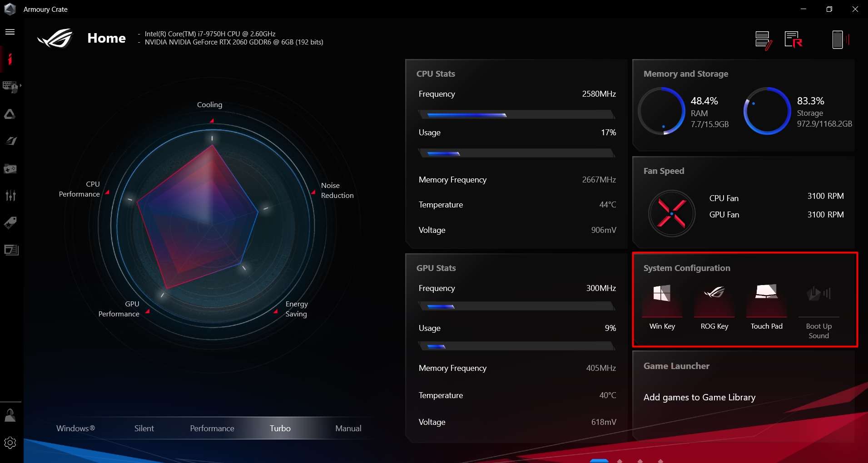This screenshot has height=463, width=868.
Task: Open the Device keyboard settings sidebar icon
Action: coord(9,87)
